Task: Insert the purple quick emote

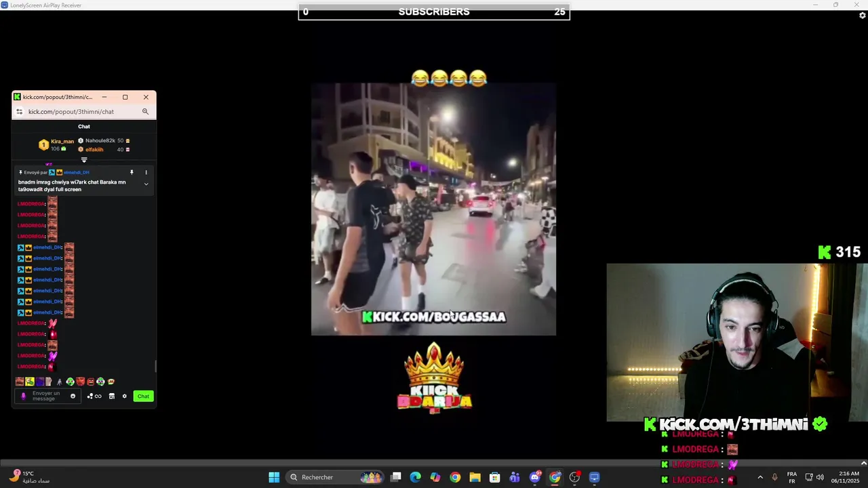Action: coord(40,382)
